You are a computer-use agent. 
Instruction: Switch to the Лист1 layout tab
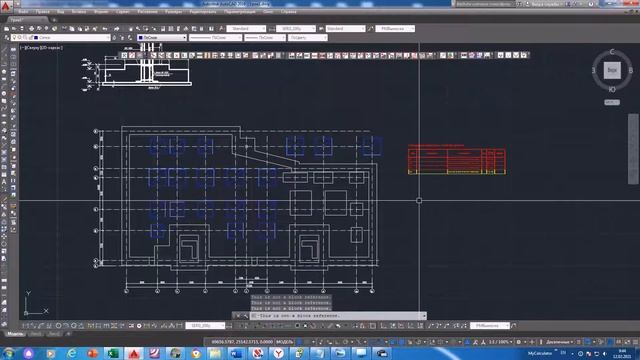click(36, 334)
